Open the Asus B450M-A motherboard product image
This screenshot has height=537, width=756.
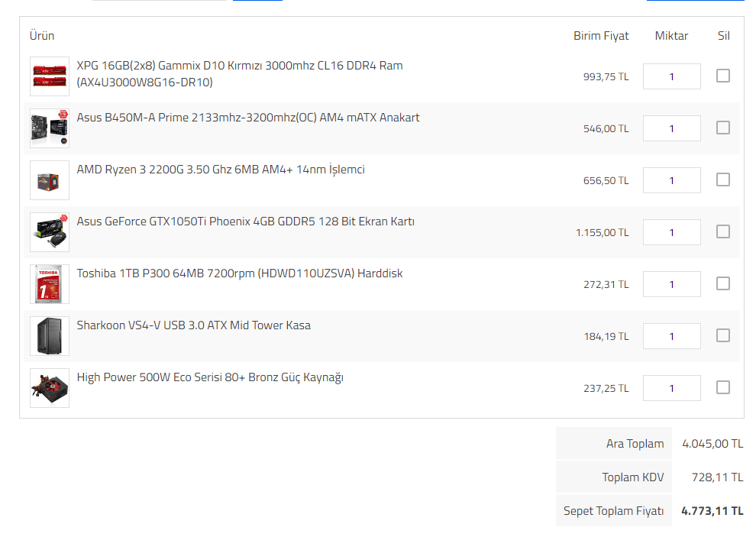pos(50,128)
